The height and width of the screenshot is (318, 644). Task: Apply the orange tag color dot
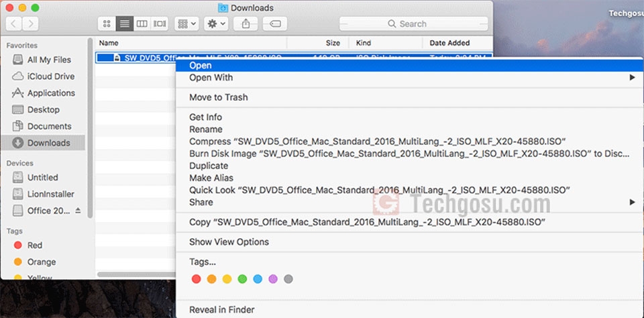click(x=211, y=279)
